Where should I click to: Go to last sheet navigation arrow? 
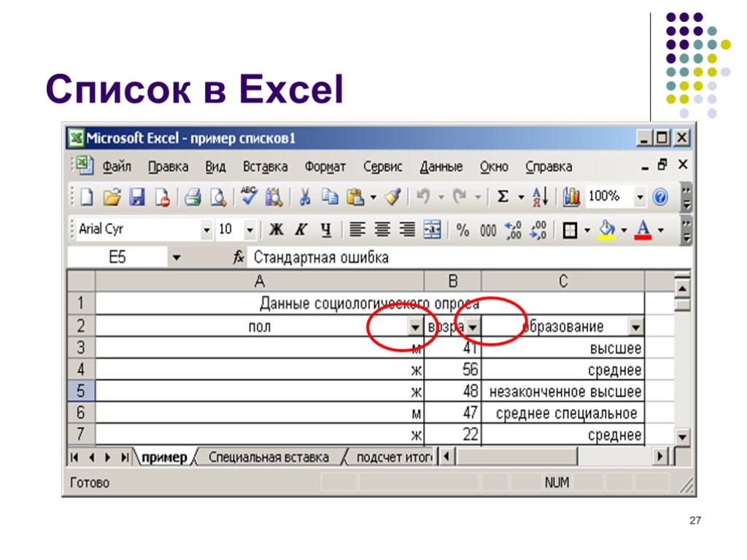click(125, 458)
